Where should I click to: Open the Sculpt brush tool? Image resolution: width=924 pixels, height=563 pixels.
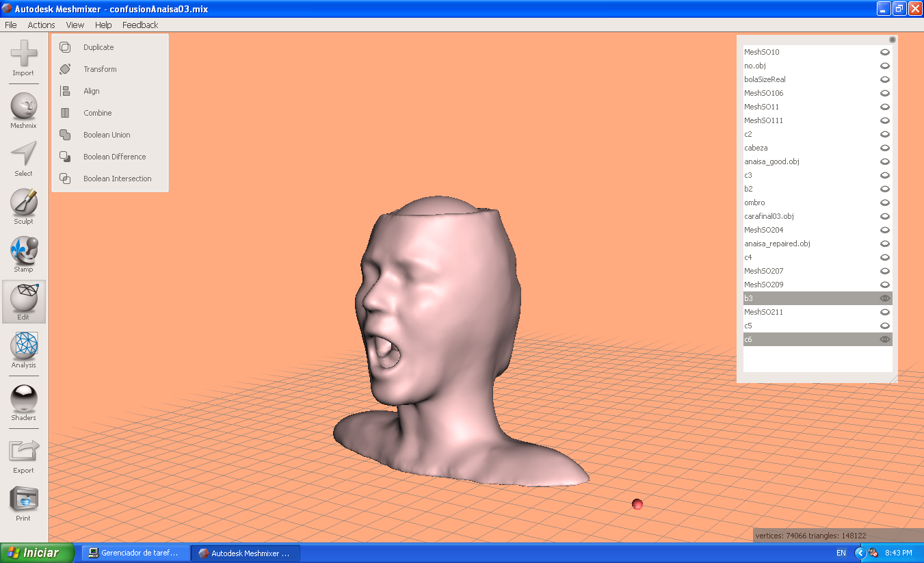[x=24, y=207]
